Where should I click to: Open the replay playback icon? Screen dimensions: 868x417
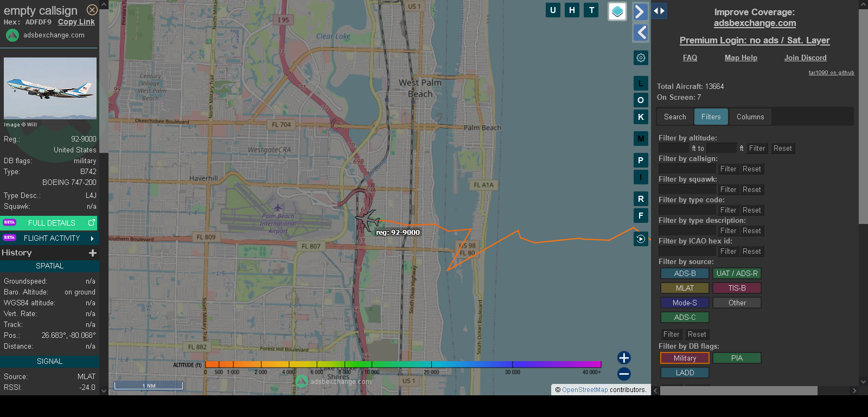pos(641,239)
